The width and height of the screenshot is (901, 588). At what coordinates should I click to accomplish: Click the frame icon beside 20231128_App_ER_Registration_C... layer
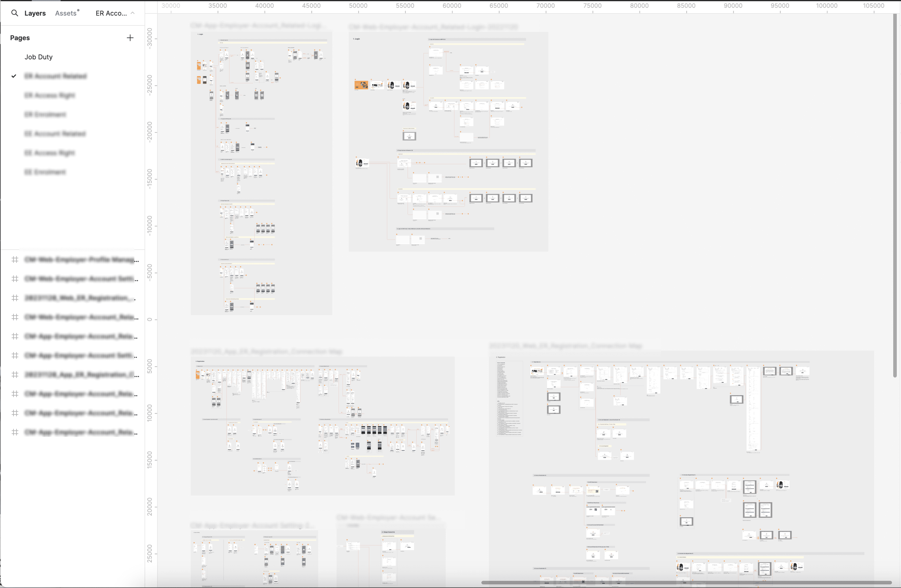pos(15,375)
